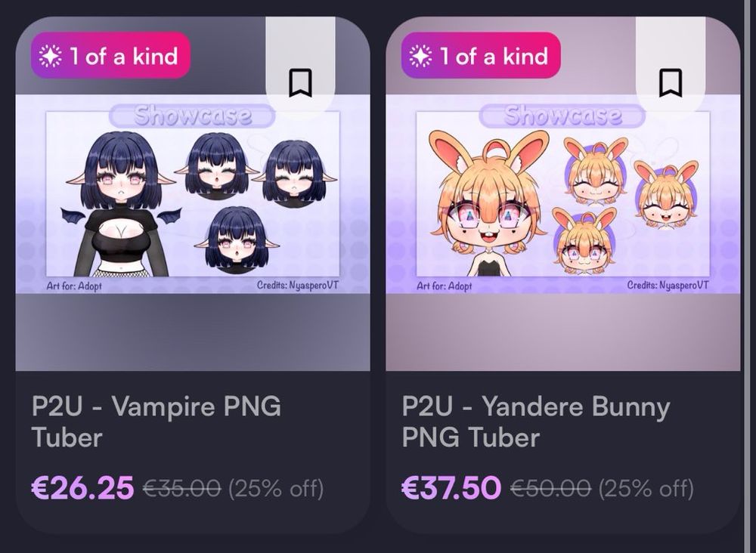Screen dimensions: 756x553
Task: Open the Yandere Bunny showcase thumbnail image
Action: tap(563, 193)
